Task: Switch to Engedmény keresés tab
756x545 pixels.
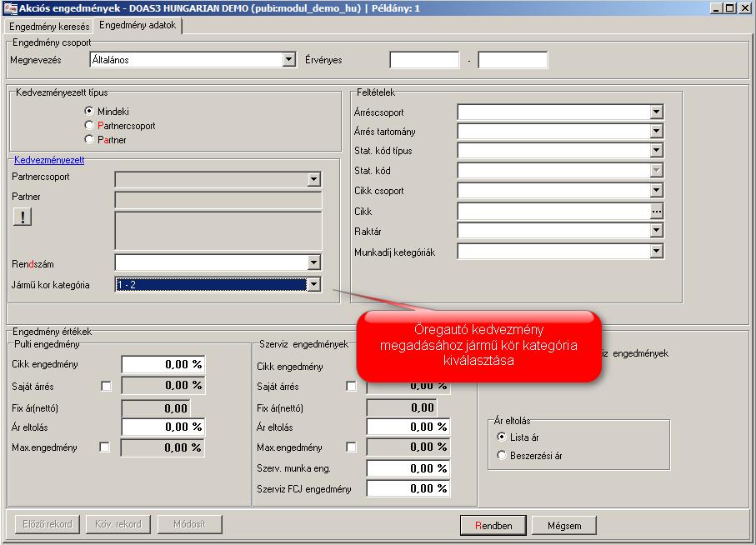Action: pos(48,27)
